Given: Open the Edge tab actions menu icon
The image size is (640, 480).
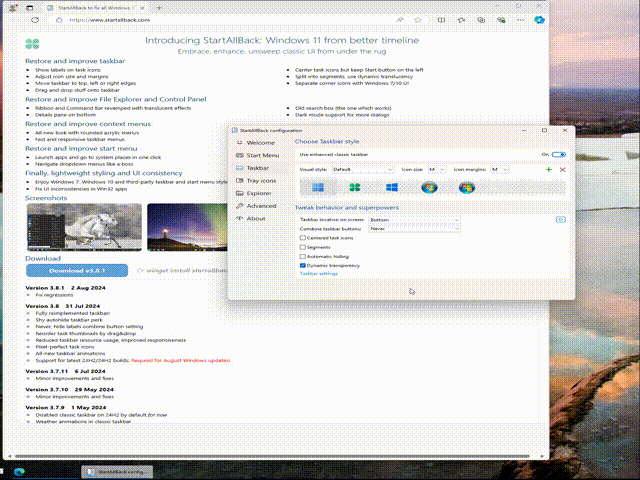Looking at the screenshot, I should [30, 8].
